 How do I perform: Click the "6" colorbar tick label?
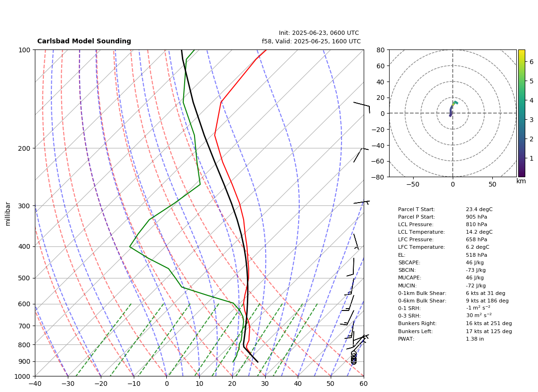click(531, 62)
